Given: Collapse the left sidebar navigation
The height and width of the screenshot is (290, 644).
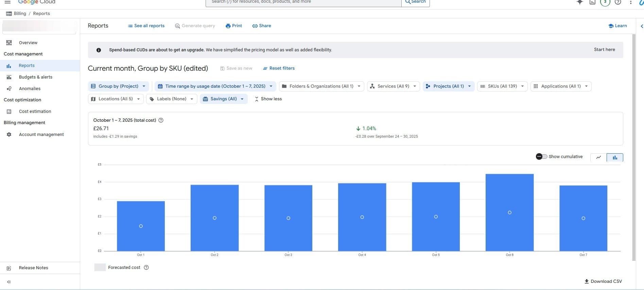Looking at the screenshot, I should coord(9,282).
